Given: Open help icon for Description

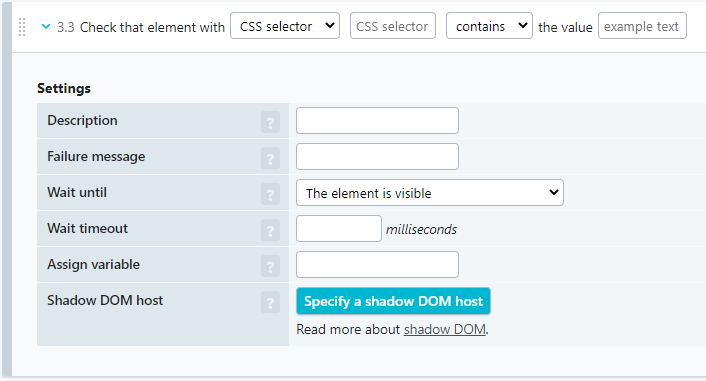Looking at the screenshot, I should 270,122.
